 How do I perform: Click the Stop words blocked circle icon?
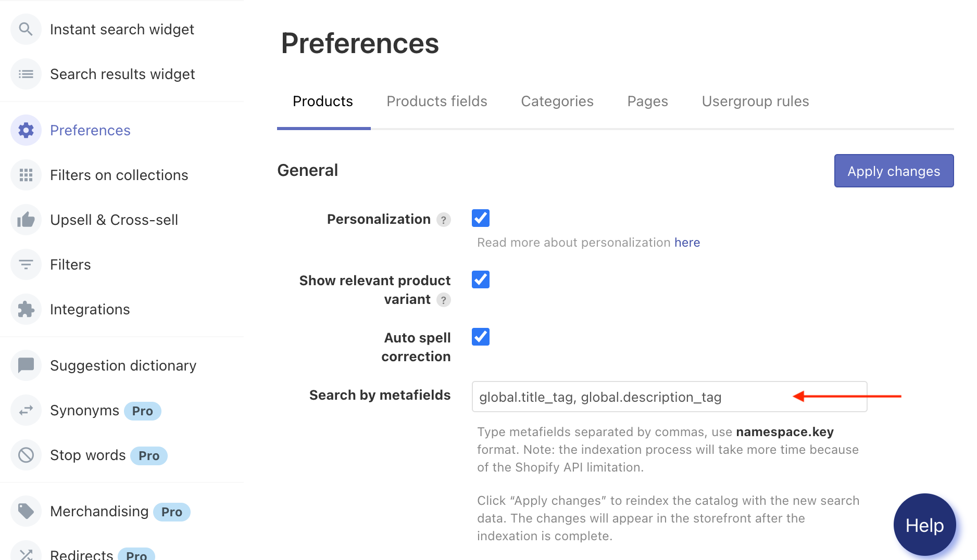pyautogui.click(x=26, y=455)
